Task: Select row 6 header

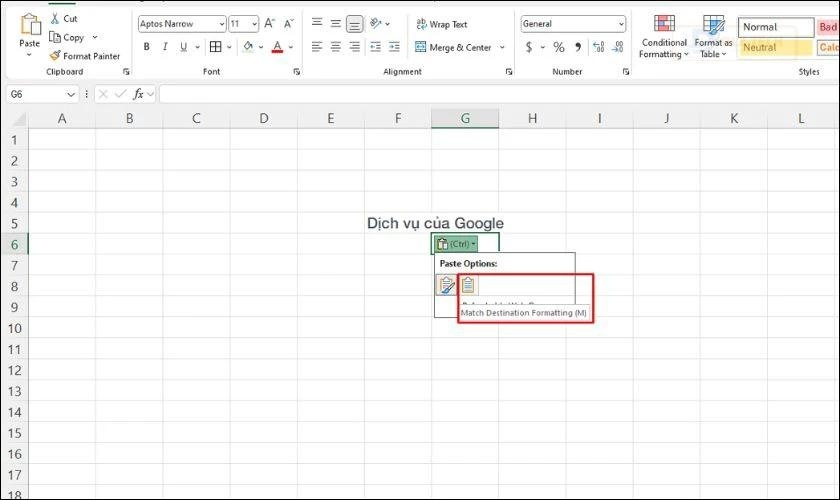Action: point(14,244)
